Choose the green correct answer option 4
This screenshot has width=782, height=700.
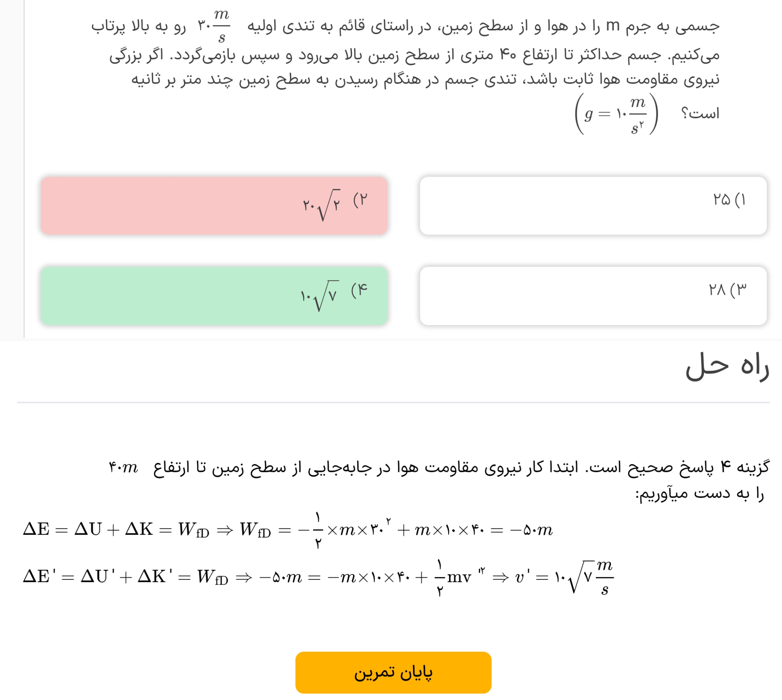pos(214,295)
